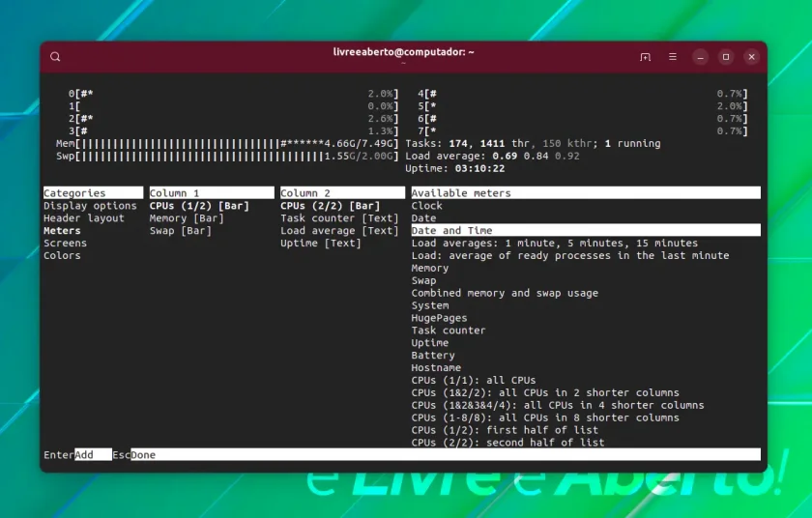Choose Combined memory and swap usage
Image resolution: width=812 pixels, height=518 pixels.
coord(505,293)
